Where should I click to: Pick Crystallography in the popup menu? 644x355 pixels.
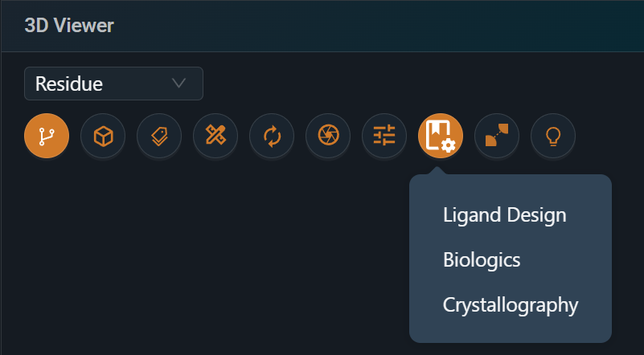coord(510,305)
